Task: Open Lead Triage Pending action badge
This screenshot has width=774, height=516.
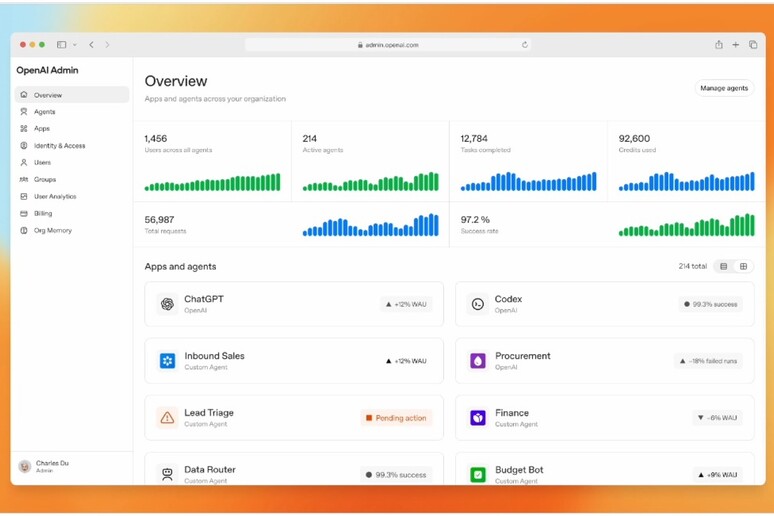Action: pyautogui.click(x=396, y=418)
